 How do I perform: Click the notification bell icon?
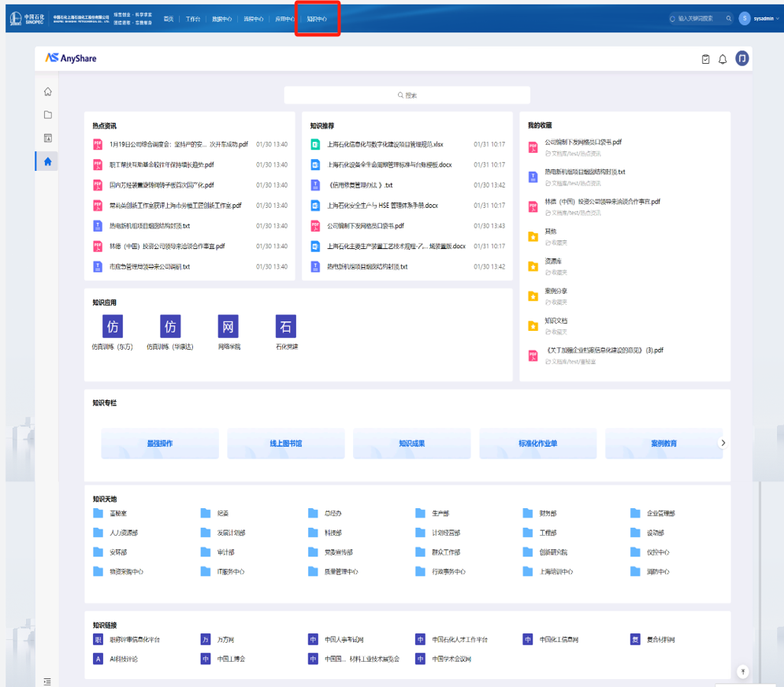click(x=723, y=59)
